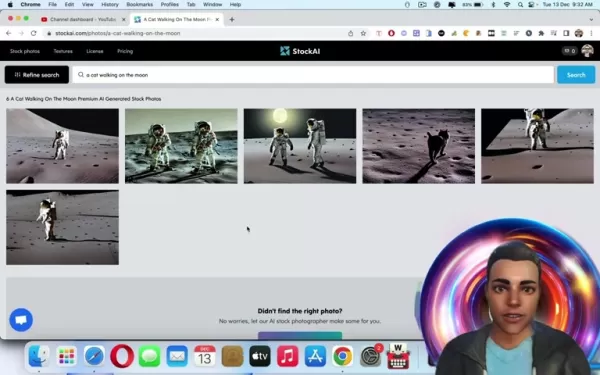Open the Chrome profile avatar
This screenshot has width=600, height=375.
click(579, 33)
